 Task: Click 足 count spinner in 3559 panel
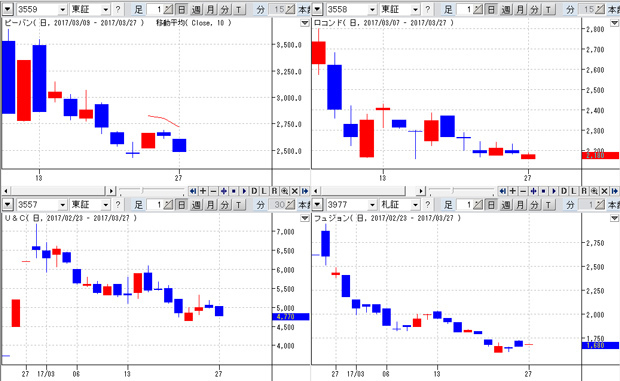click(x=168, y=9)
